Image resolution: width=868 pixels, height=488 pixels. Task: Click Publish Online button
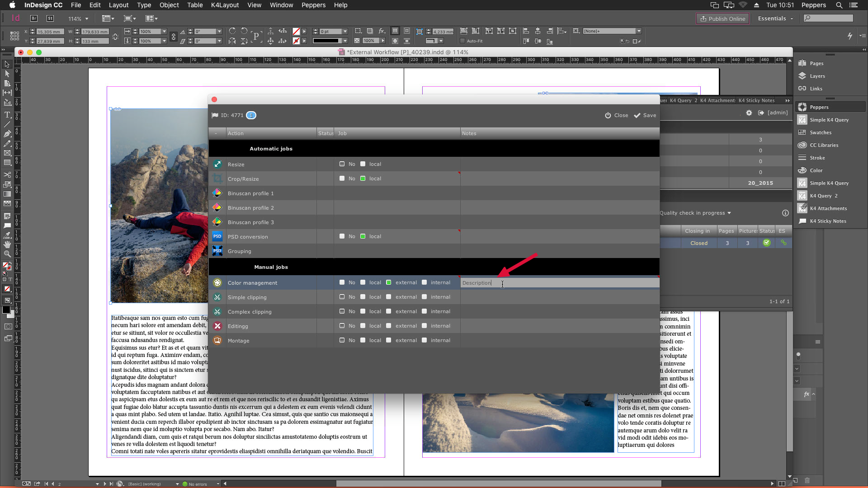click(722, 19)
